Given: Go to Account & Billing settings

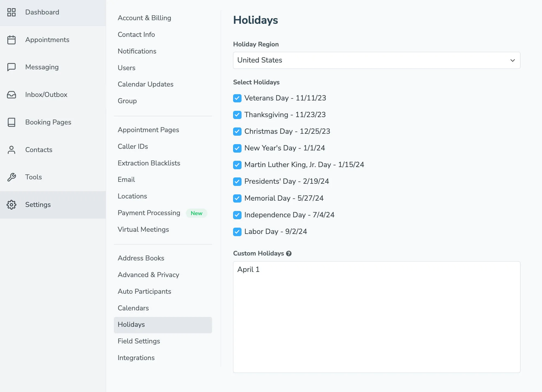Looking at the screenshot, I should (144, 18).
